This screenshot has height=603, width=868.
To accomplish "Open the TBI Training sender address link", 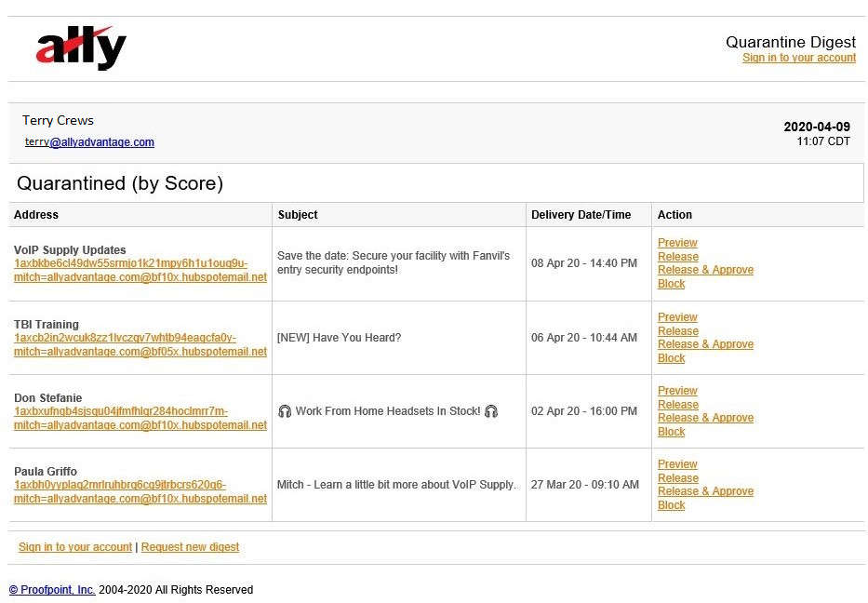I will [x=140, y=344].
